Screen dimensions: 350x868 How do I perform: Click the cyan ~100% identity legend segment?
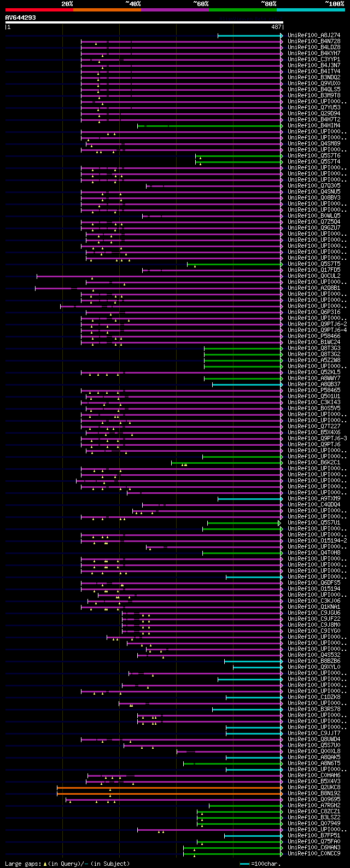(311, 9)
